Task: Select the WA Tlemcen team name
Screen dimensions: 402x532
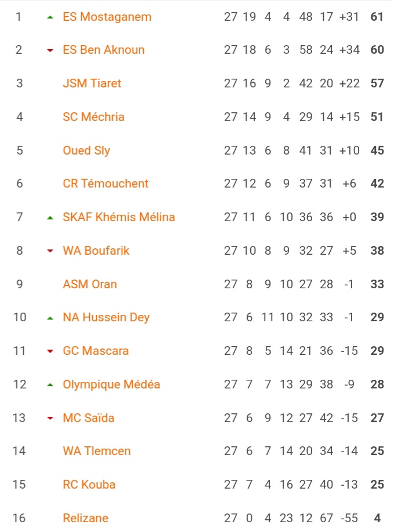Action: [97, 451]
